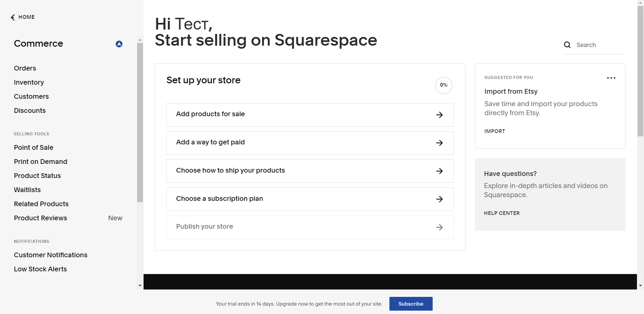Click the sidebar scrollbar up arrow
This screenshot has width=644, height=314.
(140, 40)
